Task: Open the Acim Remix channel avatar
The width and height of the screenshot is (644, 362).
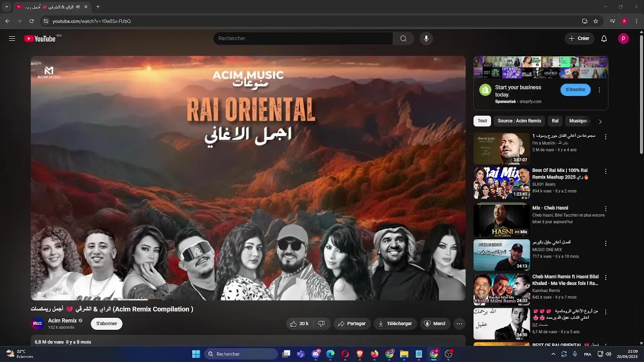Action: click(37, 324)
